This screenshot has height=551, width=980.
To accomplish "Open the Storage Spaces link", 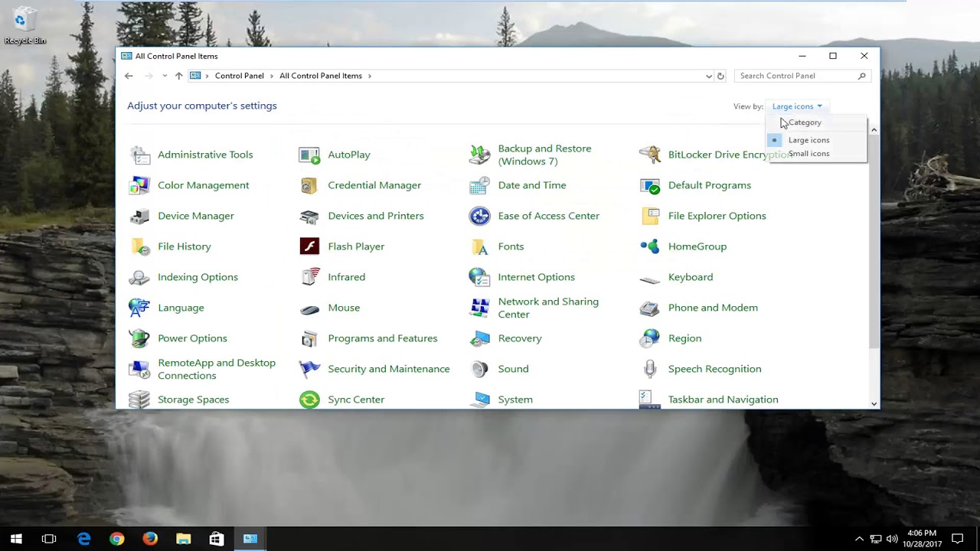I will [193, 399].
